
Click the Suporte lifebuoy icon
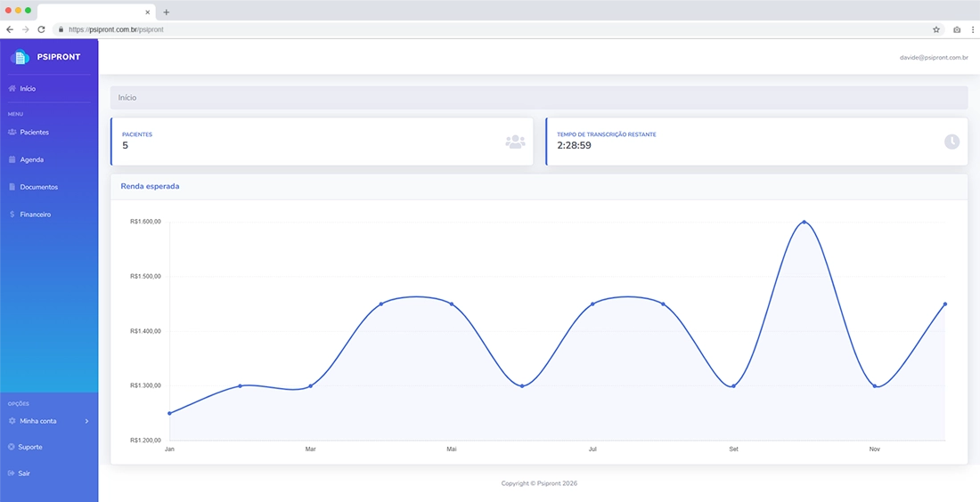(12, 447)
